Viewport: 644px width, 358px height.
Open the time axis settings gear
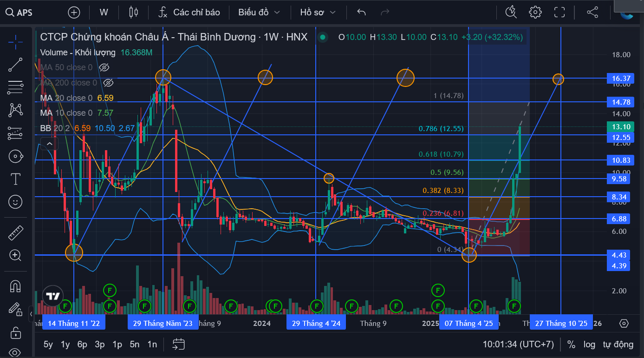tap(624, 323)
